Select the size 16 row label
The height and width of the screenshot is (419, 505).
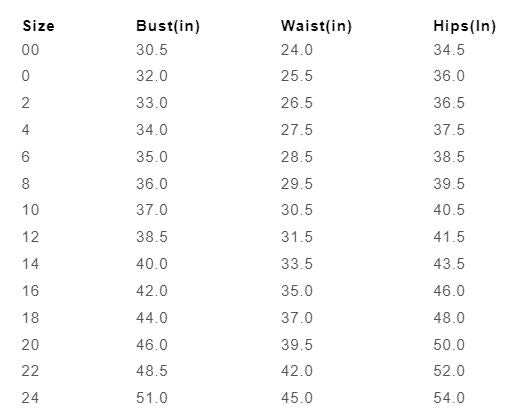tap(30, 291)
